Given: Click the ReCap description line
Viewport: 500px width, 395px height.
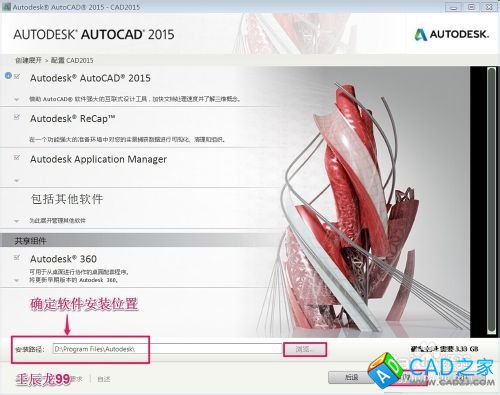Looking at the screenshot, I should coord(127,139).
